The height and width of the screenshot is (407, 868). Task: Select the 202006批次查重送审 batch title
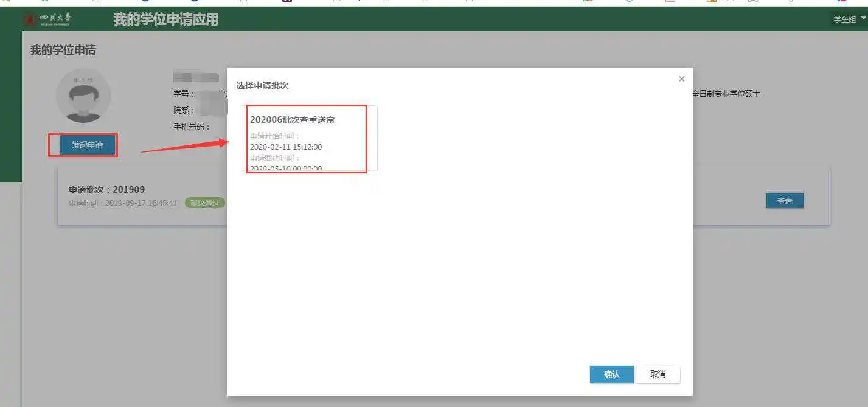tap(292, 120)
